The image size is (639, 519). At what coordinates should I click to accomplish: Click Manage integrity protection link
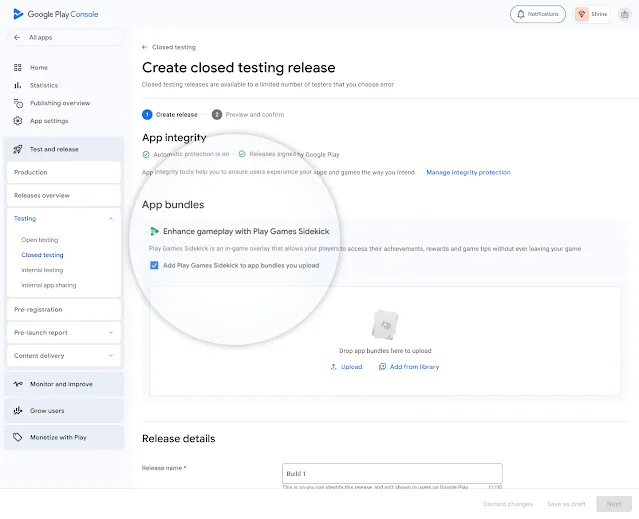(468, 172)
